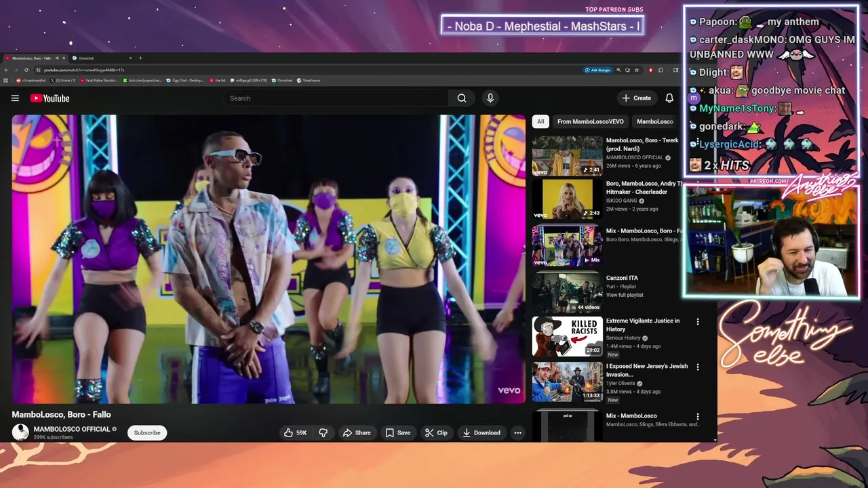Click the install/cast icon in address bar

point(627,70)
